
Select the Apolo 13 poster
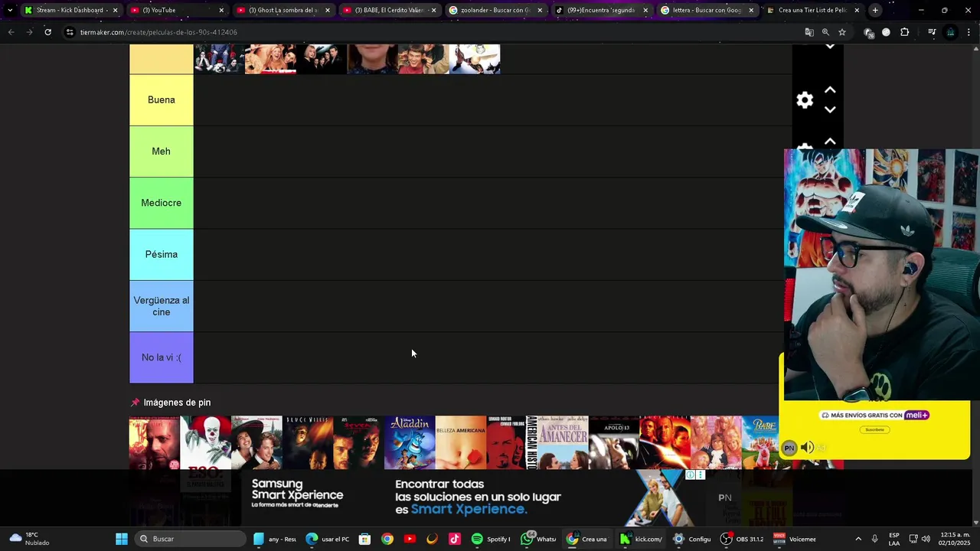coord(614,442)
